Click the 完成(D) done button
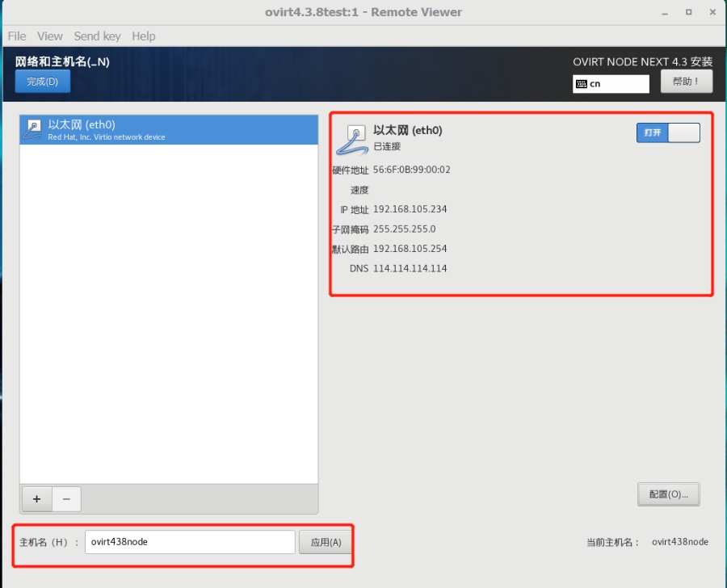This screenshot has height=588, width=727. (43, 82)
